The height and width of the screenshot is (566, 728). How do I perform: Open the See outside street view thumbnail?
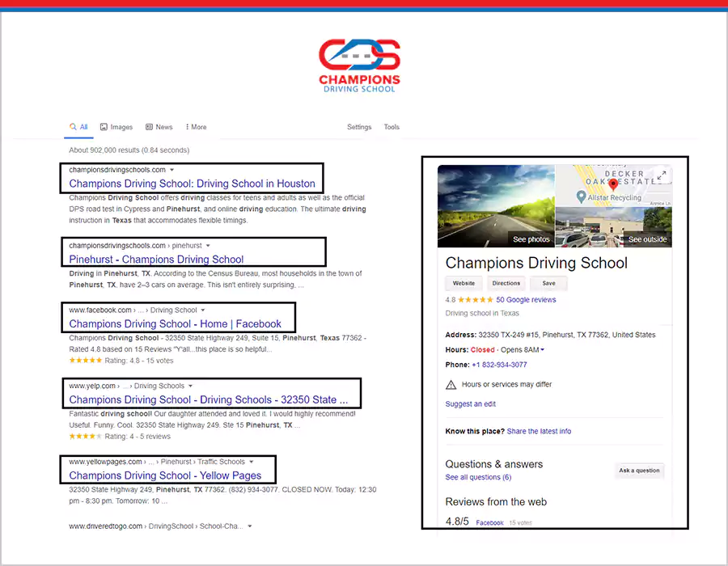tap(614, 227)
